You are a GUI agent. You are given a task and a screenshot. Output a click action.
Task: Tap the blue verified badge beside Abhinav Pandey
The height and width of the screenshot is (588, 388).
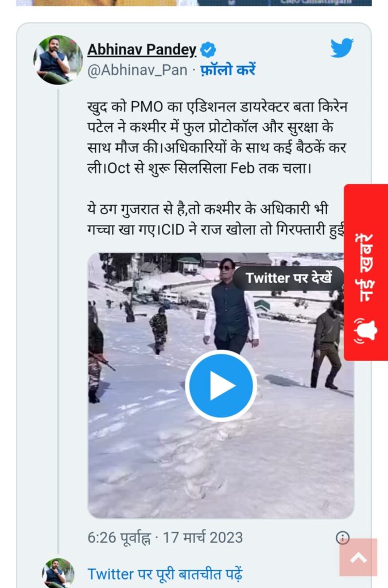click(208, 49)
